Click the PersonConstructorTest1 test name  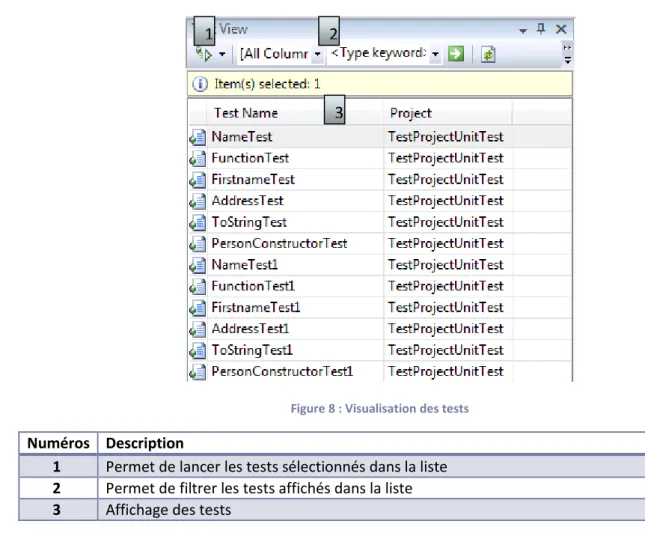(x=282, y=371)
